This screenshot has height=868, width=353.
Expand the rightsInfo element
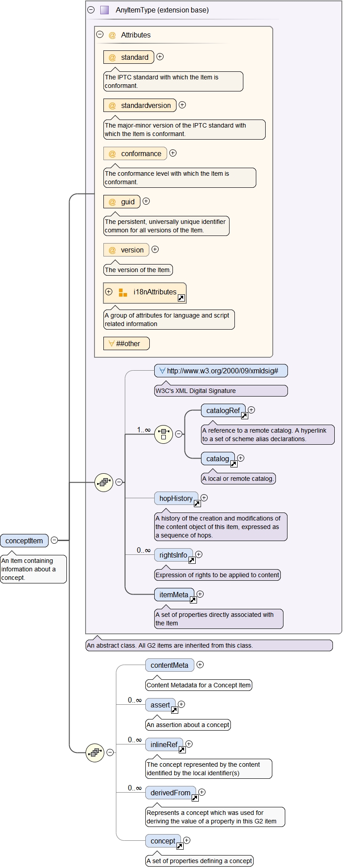pyautogui.click(x=199, y=554)
